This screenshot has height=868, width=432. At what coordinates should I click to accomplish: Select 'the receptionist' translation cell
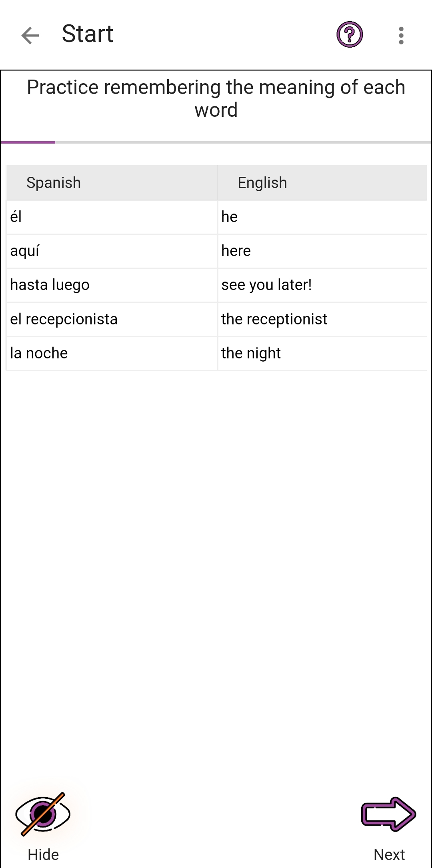pyautogui.click(x=322, y=320)
